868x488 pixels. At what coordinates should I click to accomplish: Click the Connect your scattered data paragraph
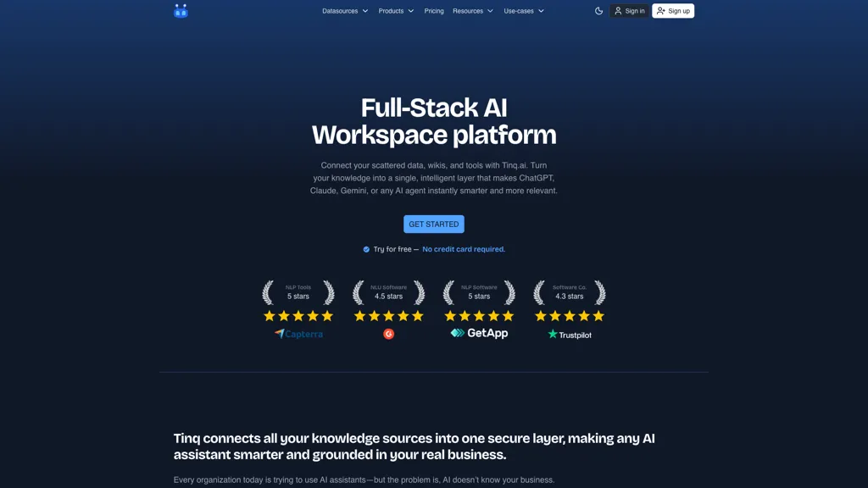pyautogui.click(x=434, y=178)
